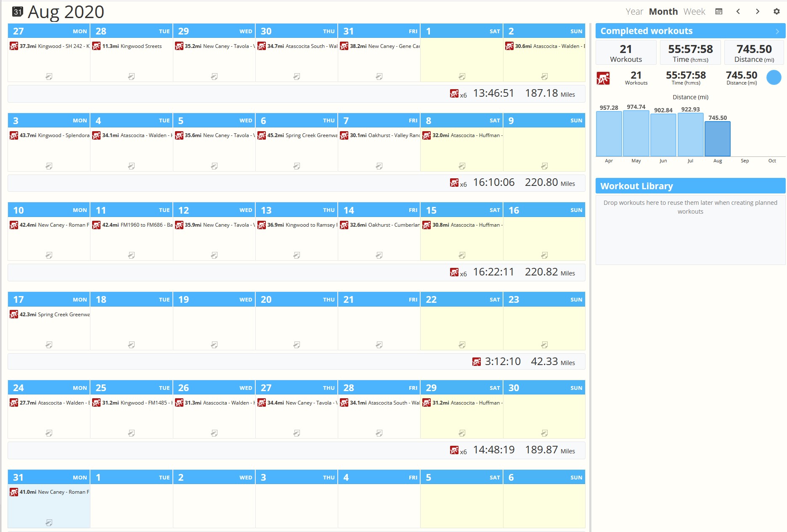Click the Jul 922.93 distance bar
787x532 pixels.
690,135
